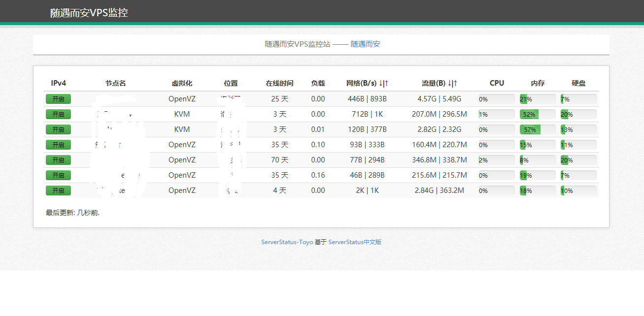Click the 硬盘 column header
This screenshot has width=644, height=316.
(578, 83)
